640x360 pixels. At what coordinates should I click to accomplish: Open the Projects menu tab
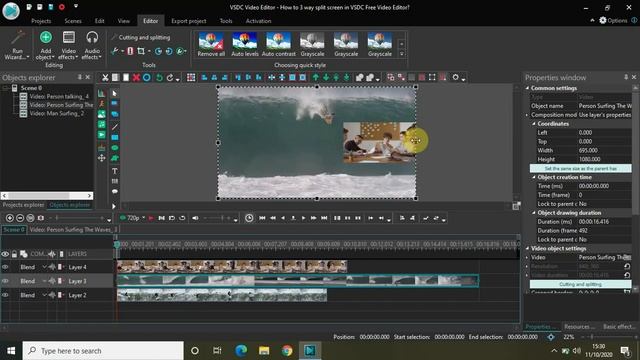(x=41, y=21)
